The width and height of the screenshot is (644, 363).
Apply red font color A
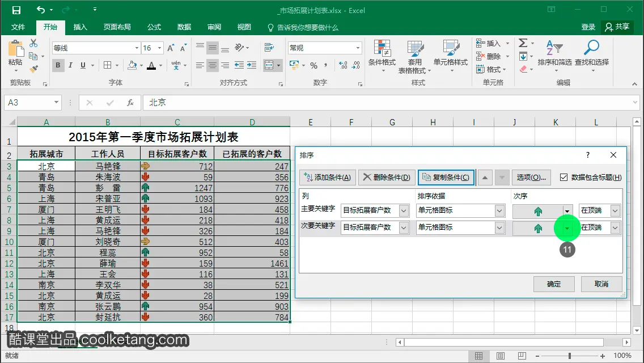point(151,65)
